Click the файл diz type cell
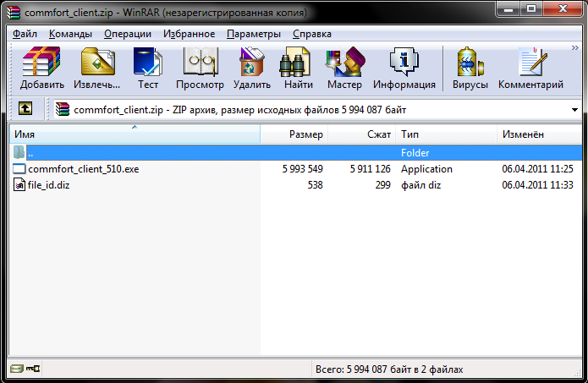Screen dimensions: 588x383 click(x=420, y=185)
